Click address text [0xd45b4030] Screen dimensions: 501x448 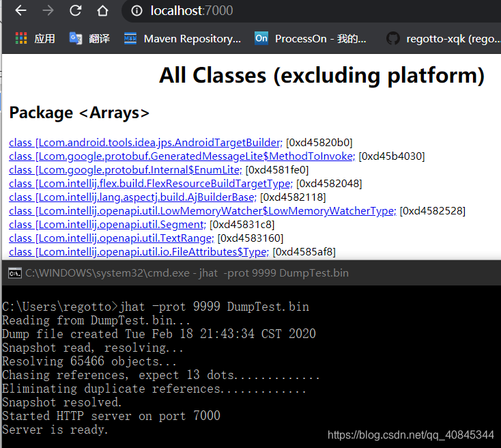(x=392, y=156)
